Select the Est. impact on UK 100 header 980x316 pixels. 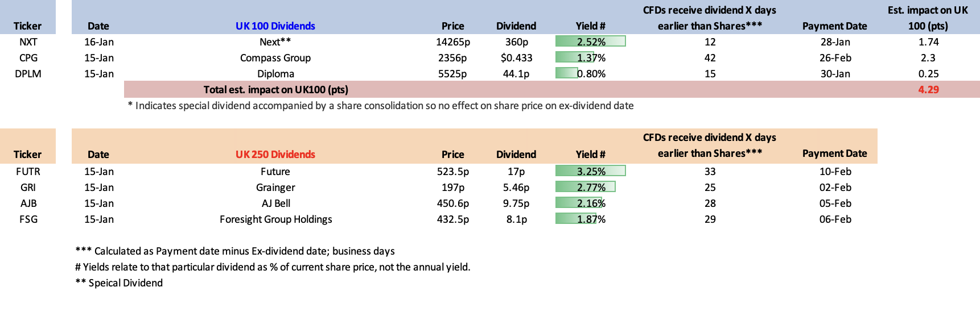[928, 18]
